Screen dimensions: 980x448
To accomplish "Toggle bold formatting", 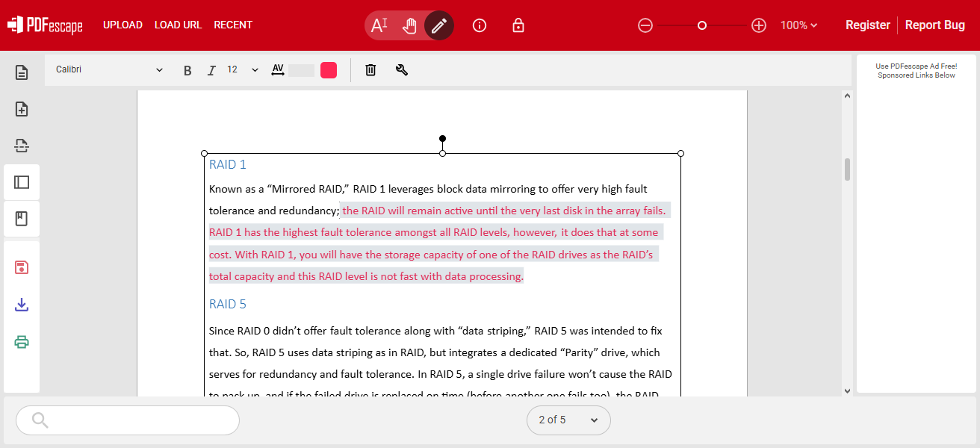I will tap(187, 69).
